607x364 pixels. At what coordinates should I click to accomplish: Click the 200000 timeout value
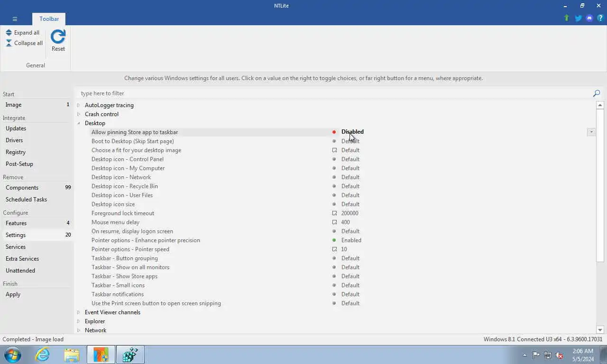pos(350,213)
